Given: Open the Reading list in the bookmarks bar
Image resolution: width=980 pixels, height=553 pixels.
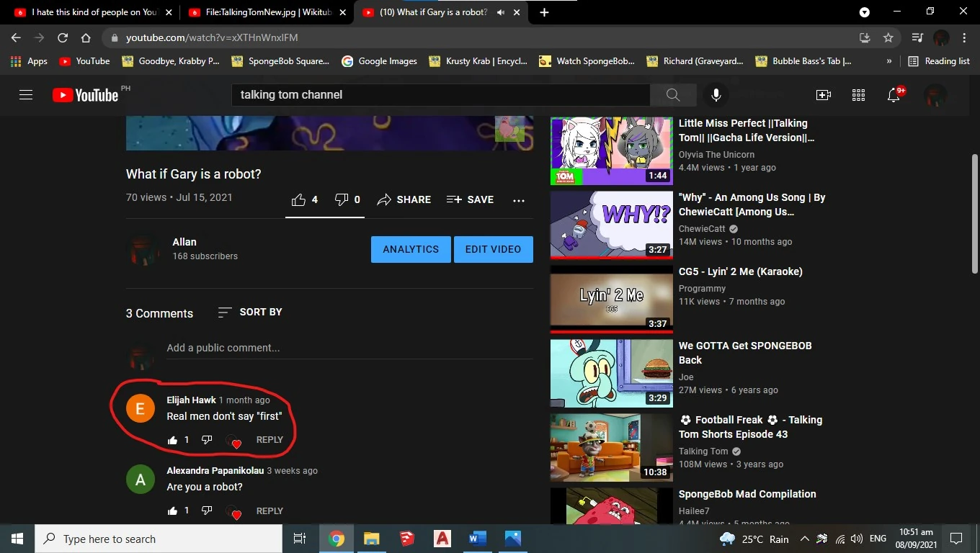Looking at the screenshot, I should [939, 61].
